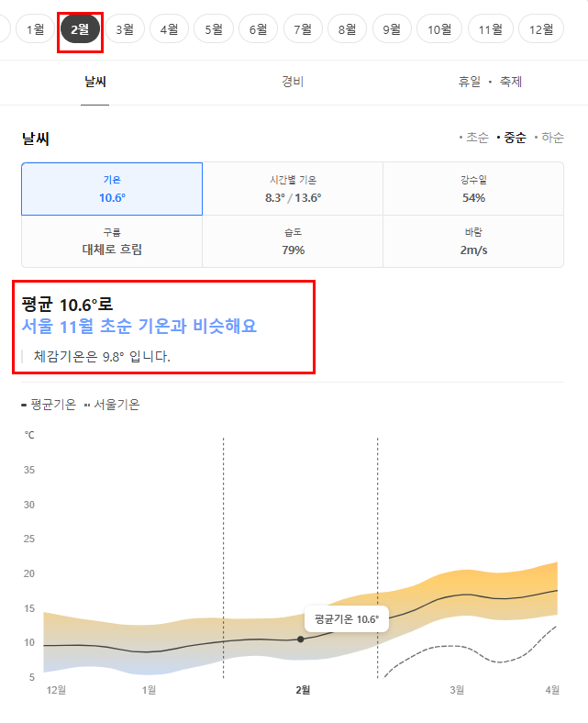
Task: Select the 구름 대체로 흐림 cell
Action: coord(112,241)
